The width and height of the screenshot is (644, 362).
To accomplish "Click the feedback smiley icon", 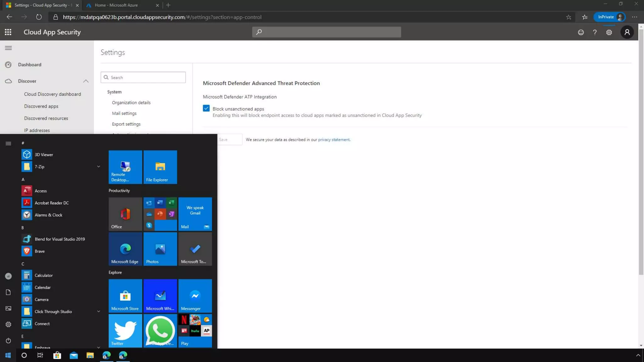I will coord(580,32).
